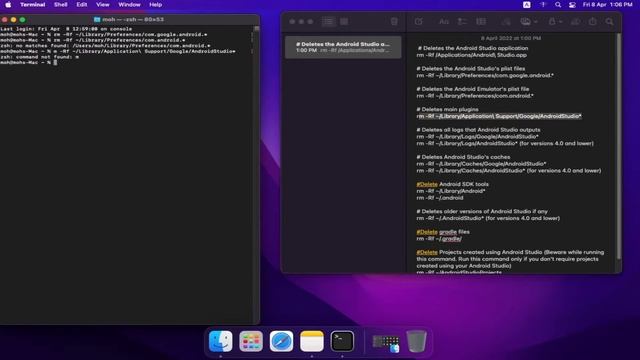The height and width of the screenshot is (360, 640).
Task: Click the Notes search magnifier
Action: [609, 22]
